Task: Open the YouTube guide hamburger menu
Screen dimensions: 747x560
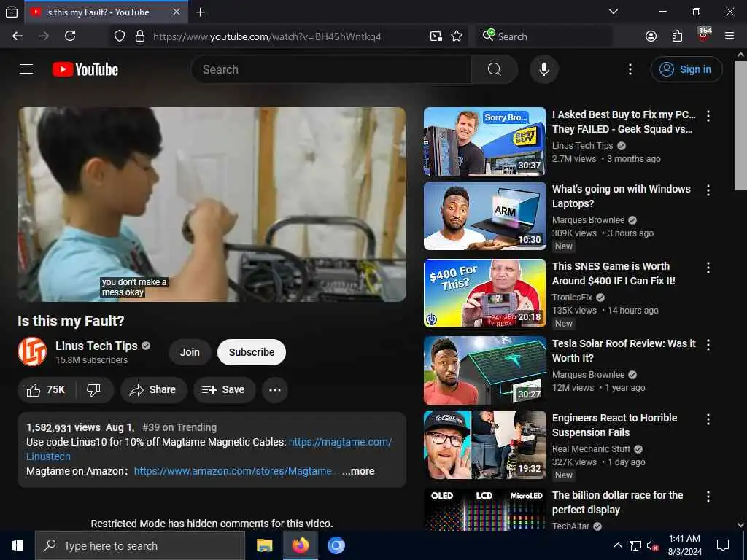Action: click(x=26, y=69)
